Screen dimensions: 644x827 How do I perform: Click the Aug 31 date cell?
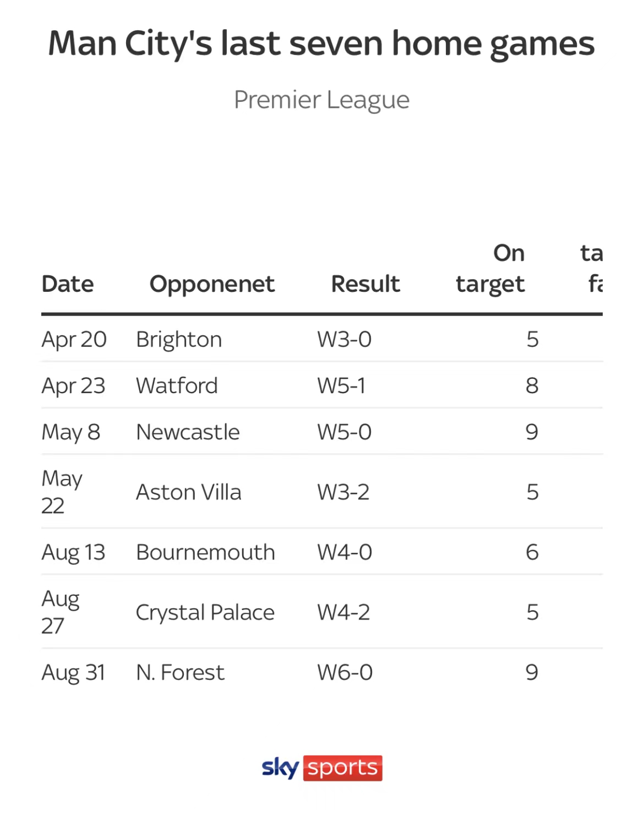click(x=73, y=673)
